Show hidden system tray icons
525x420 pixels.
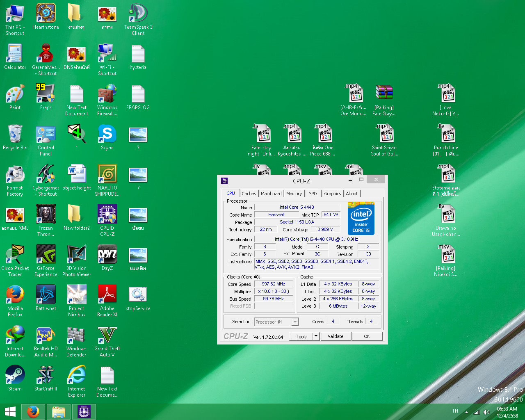[x=466, y=412]
